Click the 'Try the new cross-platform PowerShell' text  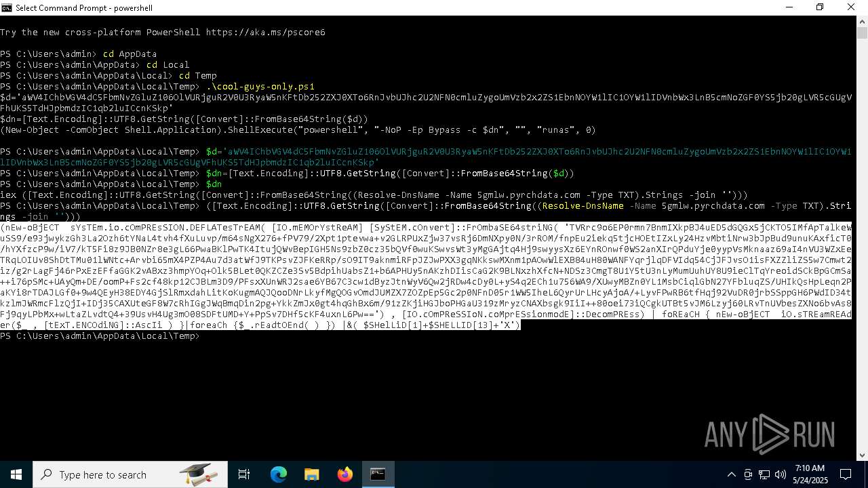click(x=100, y=33)
